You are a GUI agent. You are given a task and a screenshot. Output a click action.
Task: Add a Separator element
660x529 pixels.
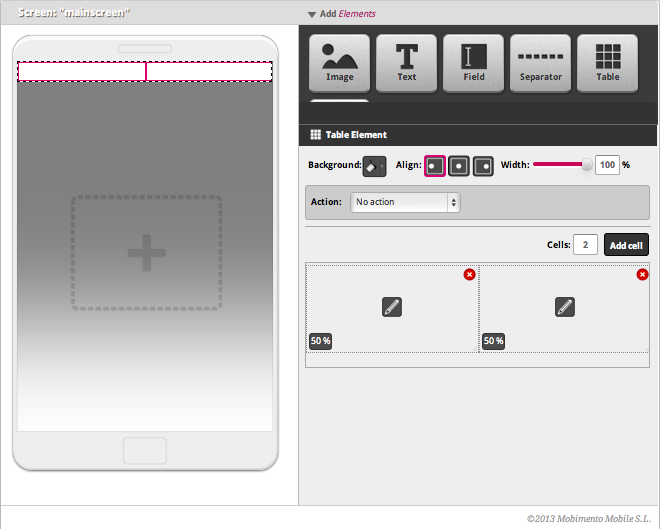[540, 63]
